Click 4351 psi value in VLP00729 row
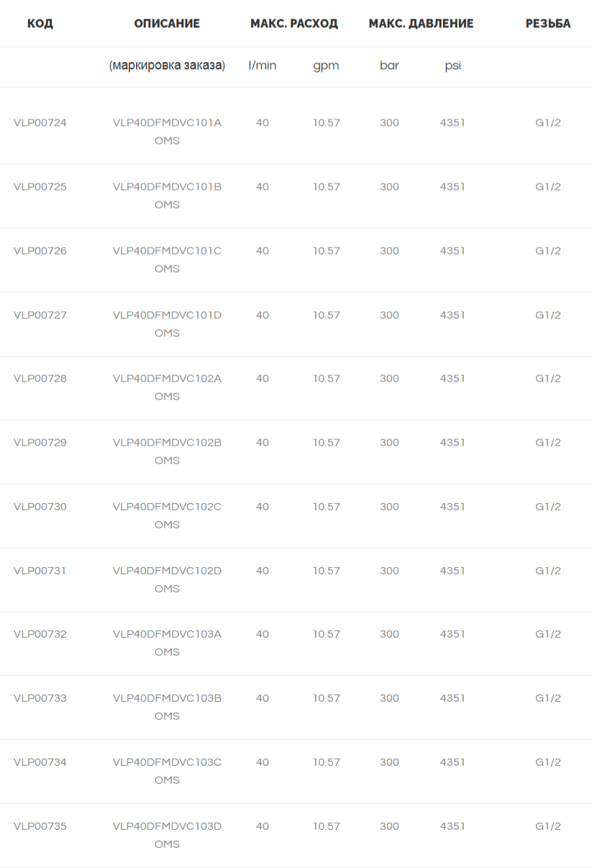 [452, 443]
